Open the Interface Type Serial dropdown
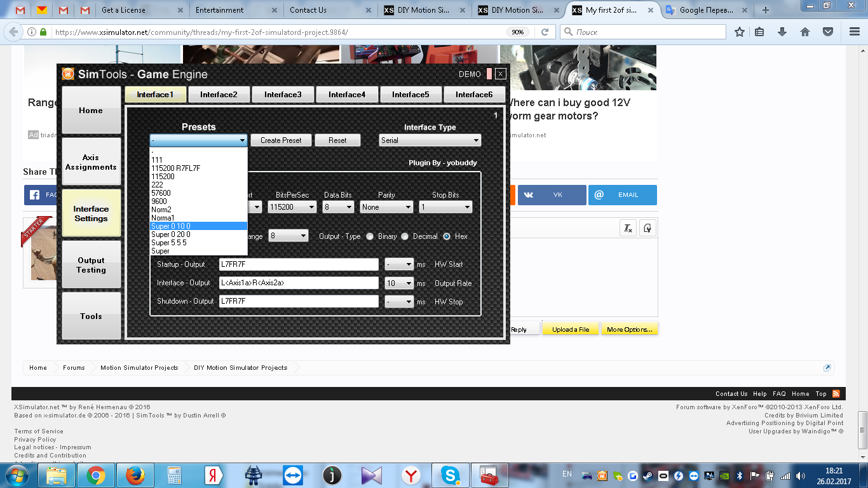868x488 pixels. pos(430,140)
